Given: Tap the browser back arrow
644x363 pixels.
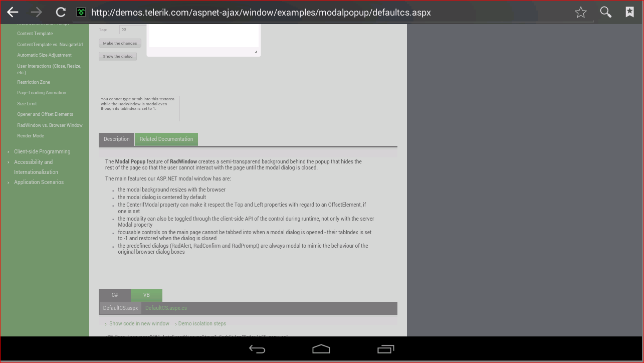Looking at the screenshot, I should coord(13,13).
